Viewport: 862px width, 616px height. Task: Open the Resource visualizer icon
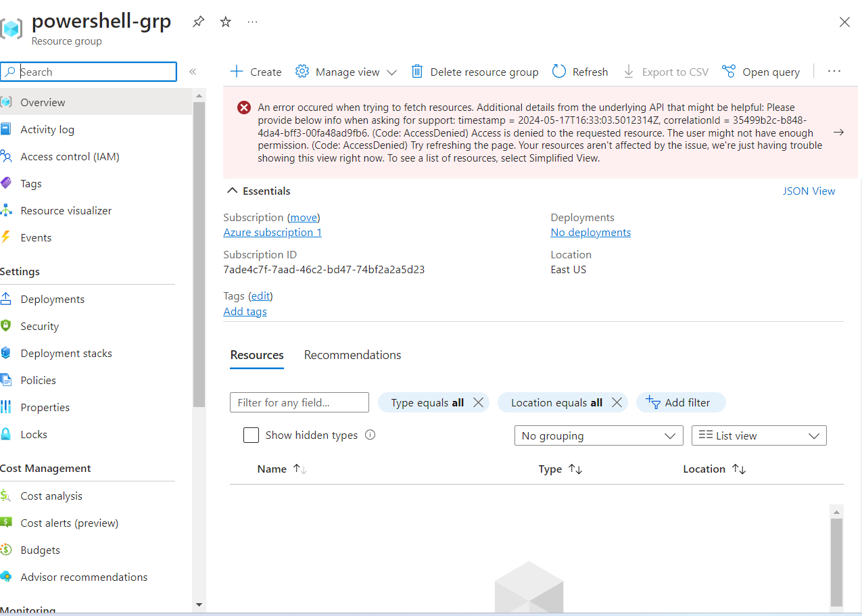[x=6, y=210]
